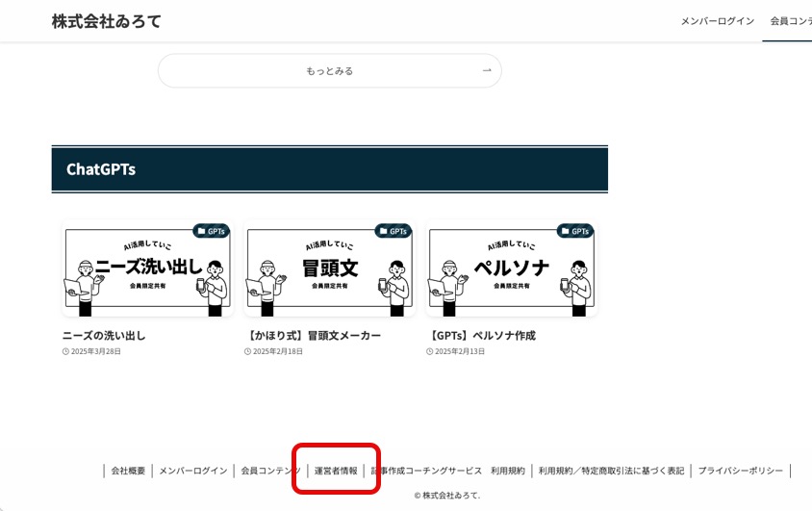Open the 運営者情報 footer link
The height and width of the screenshot is (511, 812).
[336, 471]
